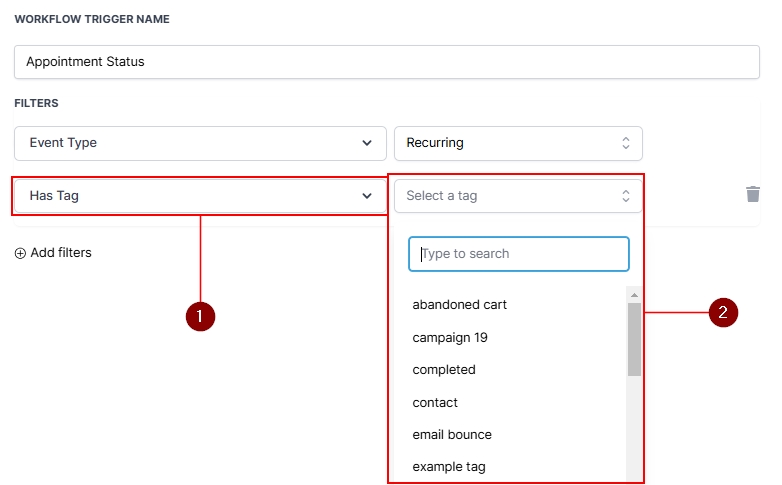Viewport: 782px width, 485px height.
Task: Click the Add filters button
Action: [x=53, y=253]
